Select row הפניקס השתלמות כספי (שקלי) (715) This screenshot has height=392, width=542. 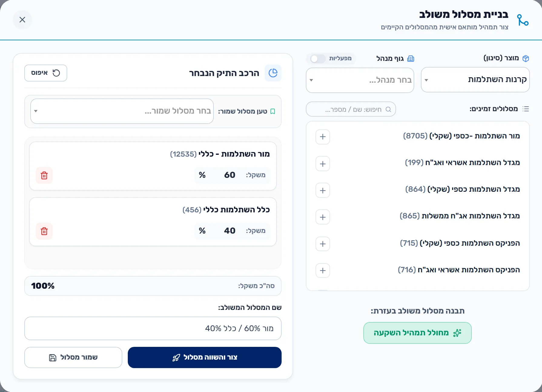(418, 244)
